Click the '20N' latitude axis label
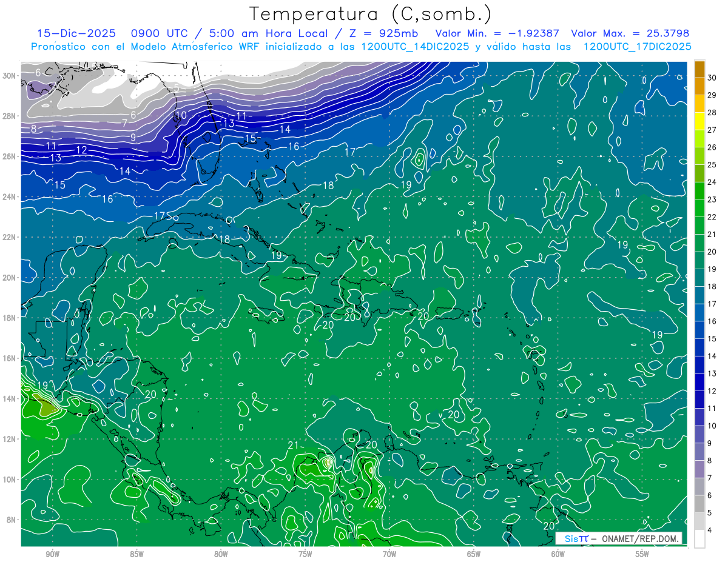The width and height of the screenshot is (728, 562). point(10,278)
